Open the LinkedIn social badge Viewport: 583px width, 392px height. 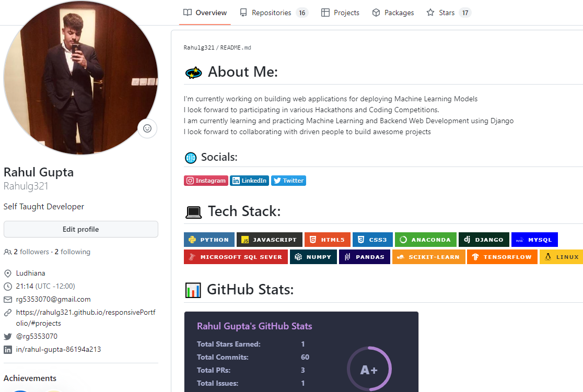pos(250,181)
